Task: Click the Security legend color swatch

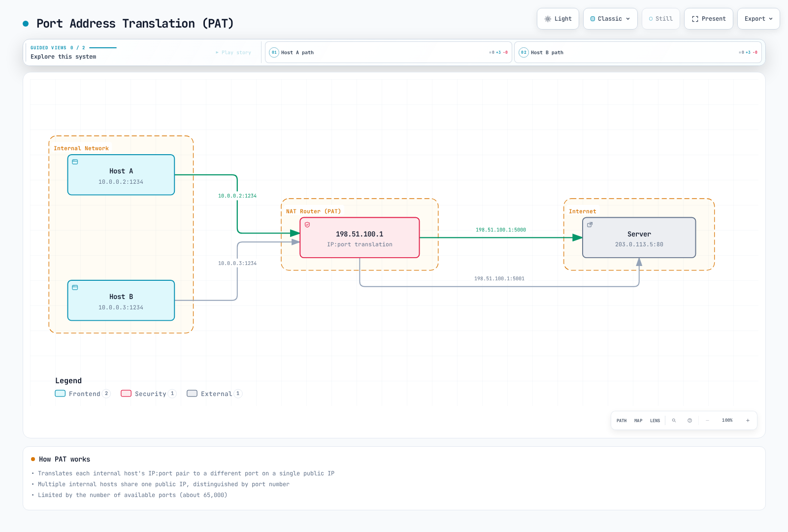Action: coord(126,394)
